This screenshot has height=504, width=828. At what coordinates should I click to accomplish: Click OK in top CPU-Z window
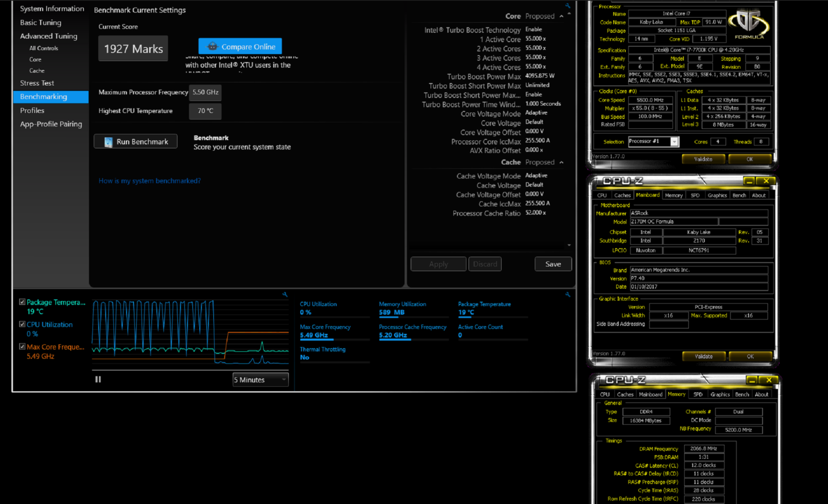(750, 159)
